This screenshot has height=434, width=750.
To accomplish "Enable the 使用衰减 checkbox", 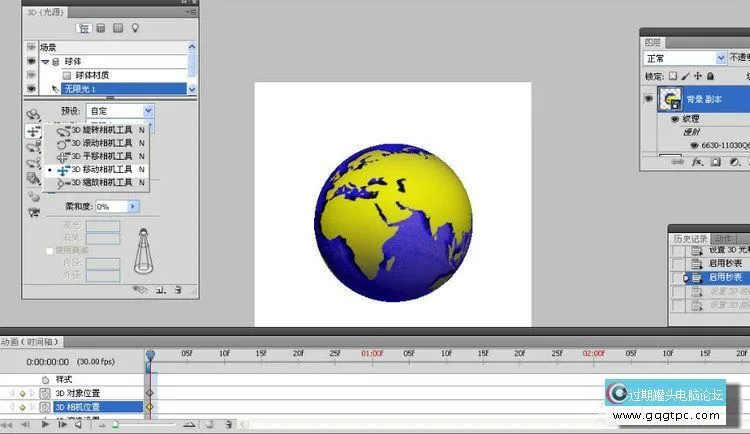I will 49,250.
